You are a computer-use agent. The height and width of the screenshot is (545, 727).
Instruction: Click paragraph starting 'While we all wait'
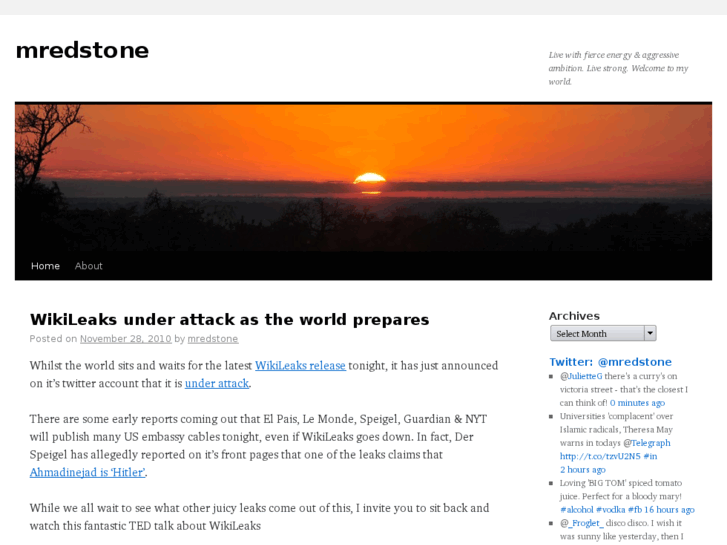[x=259, y=517]
